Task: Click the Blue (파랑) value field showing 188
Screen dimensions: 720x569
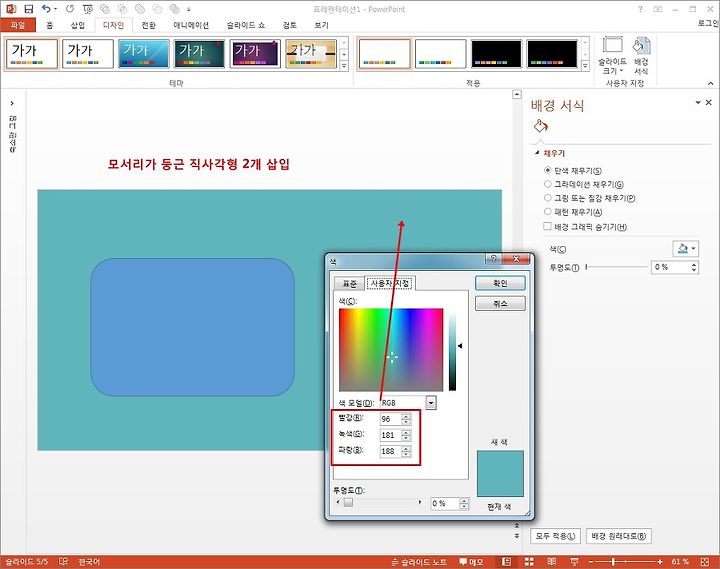Action: [x=391, y=451]
